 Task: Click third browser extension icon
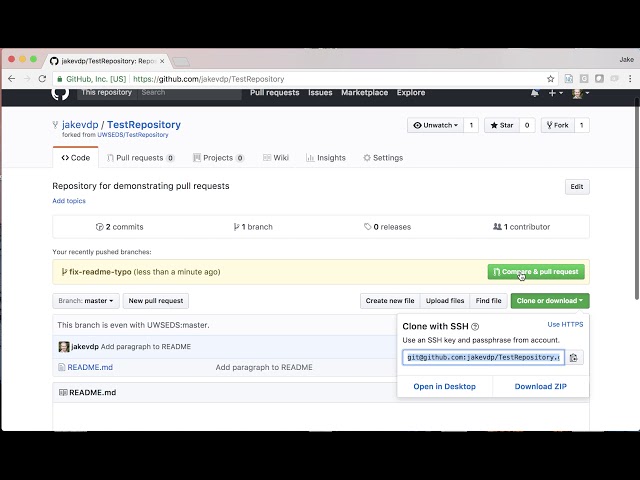(599, 79)
